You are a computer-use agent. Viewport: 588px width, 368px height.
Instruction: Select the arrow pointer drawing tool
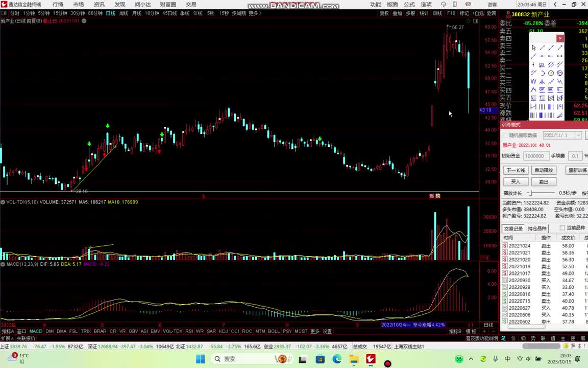click(x=533, y=48)
